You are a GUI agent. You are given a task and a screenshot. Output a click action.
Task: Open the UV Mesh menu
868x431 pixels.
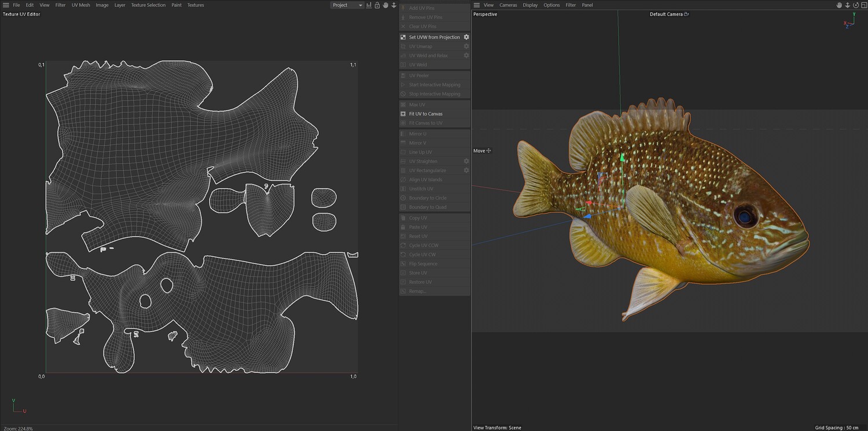[81, 5]
